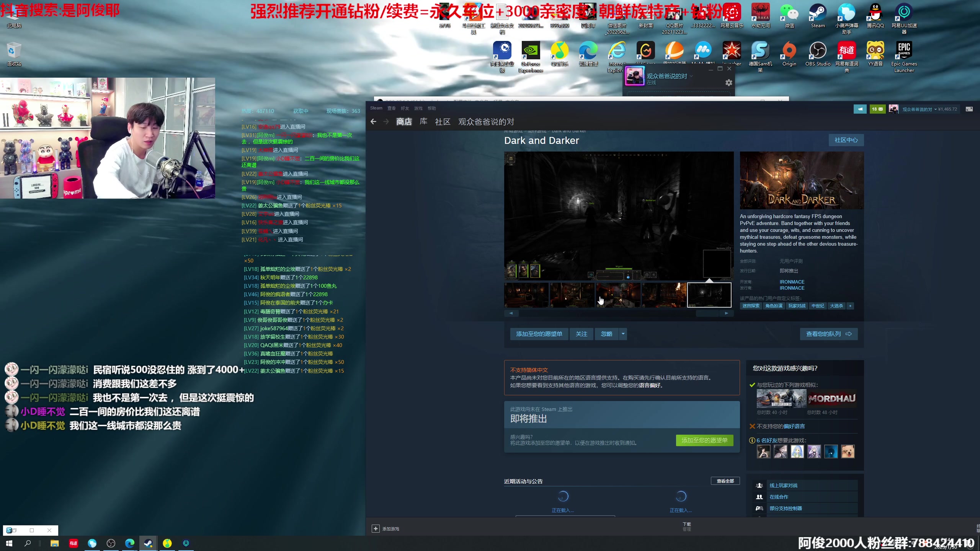Switch to Steam in the taskbar

148,543
